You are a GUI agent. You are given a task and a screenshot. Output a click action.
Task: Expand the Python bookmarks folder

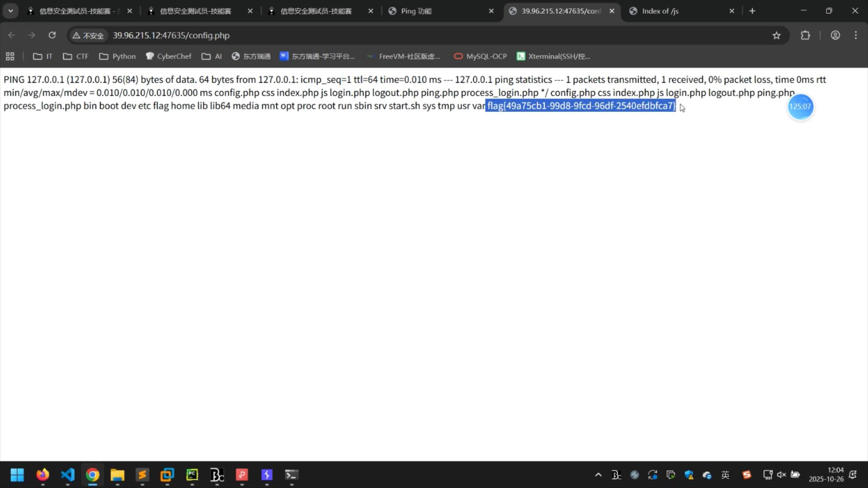click(118, 56)
